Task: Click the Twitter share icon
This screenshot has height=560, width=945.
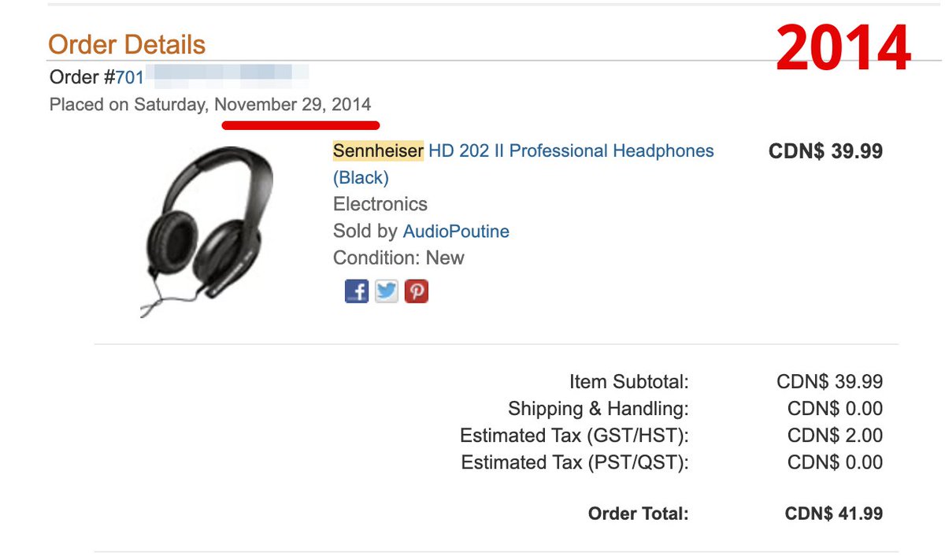Action: coord(387,292)
